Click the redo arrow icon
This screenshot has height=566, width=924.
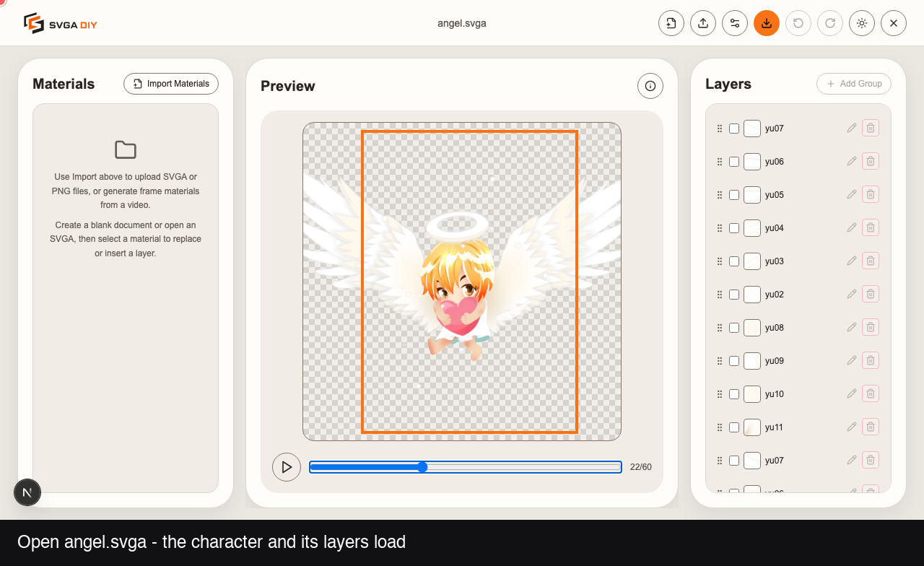click(830, 23)
